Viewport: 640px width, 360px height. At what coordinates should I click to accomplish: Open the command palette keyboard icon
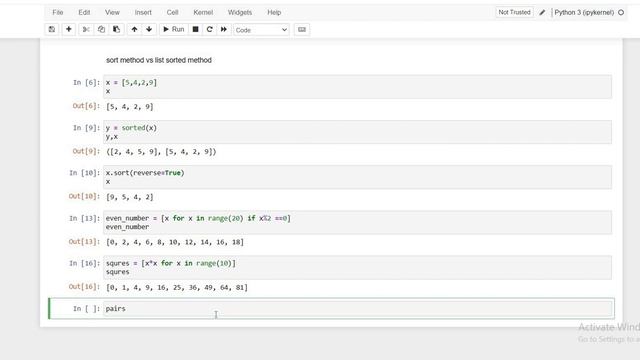click(x=302, y=29)
